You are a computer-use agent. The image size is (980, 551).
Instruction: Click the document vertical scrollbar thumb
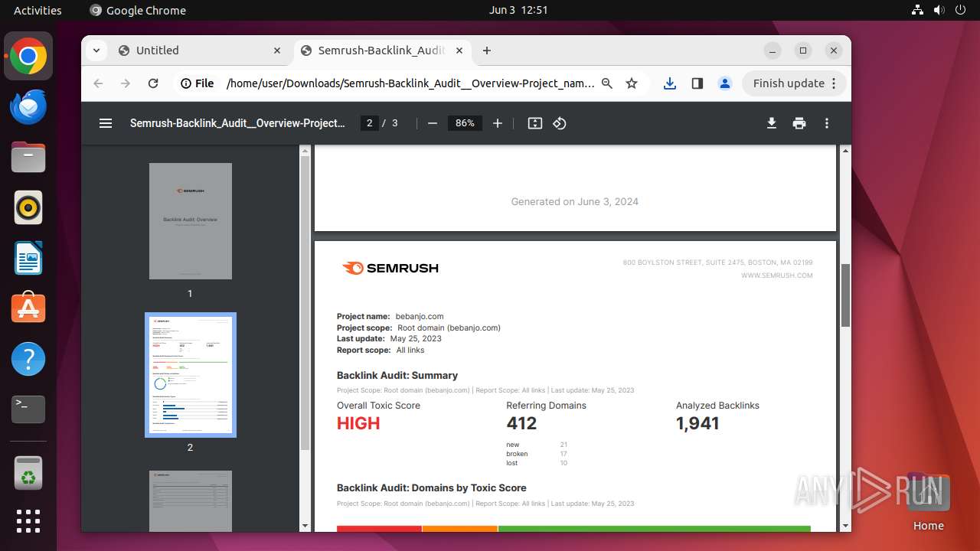(845, 295)
